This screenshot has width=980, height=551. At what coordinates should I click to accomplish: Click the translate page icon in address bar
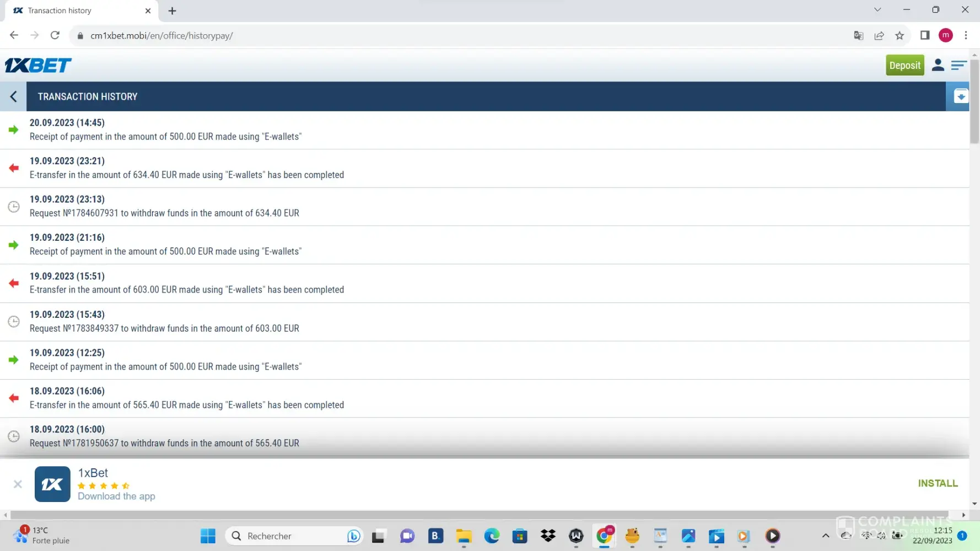[x=858, y=36]
